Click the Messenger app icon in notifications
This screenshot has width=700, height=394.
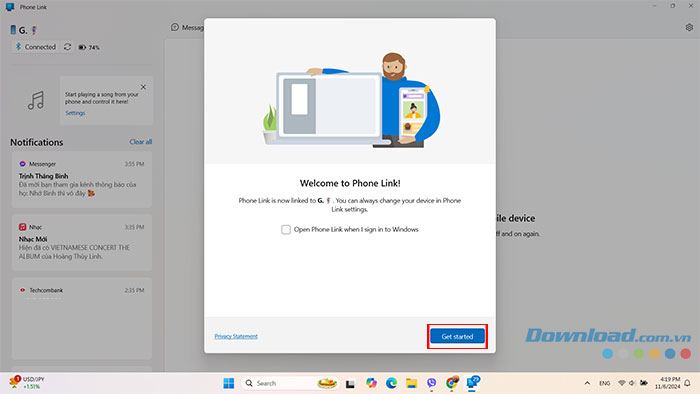click(x=22, y=164)
